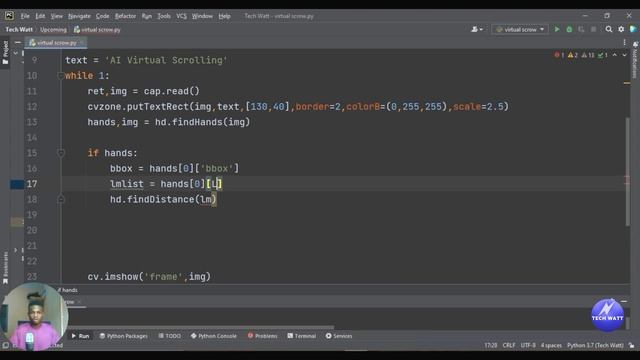Change line separator CRLF in status bar

coord(509,345)
